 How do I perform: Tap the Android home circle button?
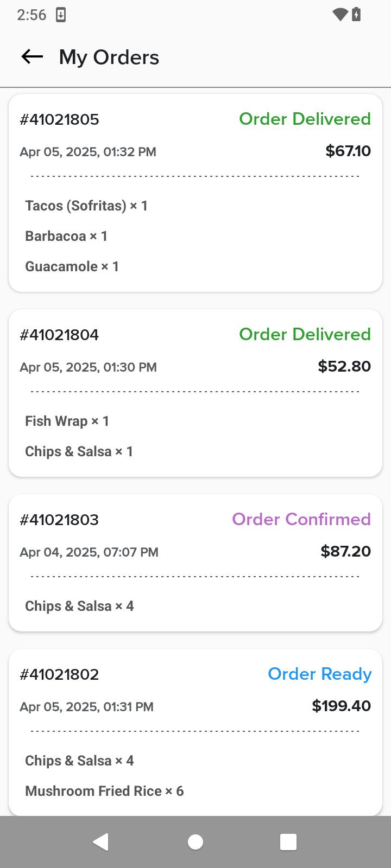click(195, 842)
